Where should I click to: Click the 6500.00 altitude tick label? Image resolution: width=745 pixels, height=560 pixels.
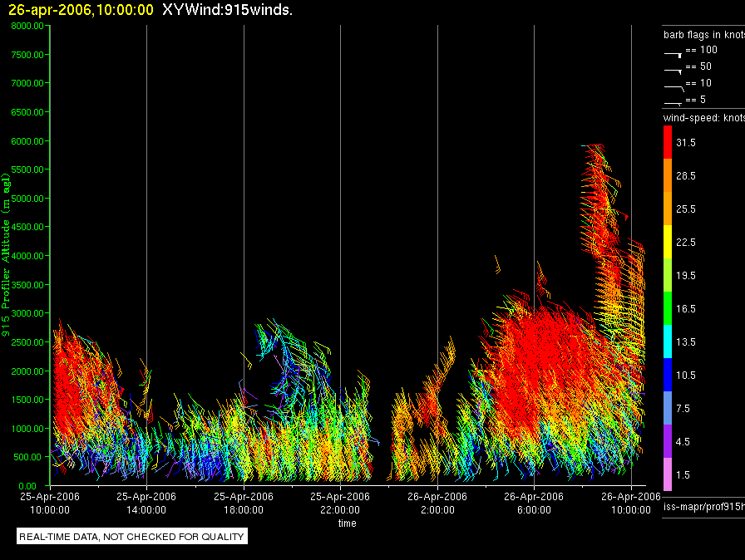(27, 112)
